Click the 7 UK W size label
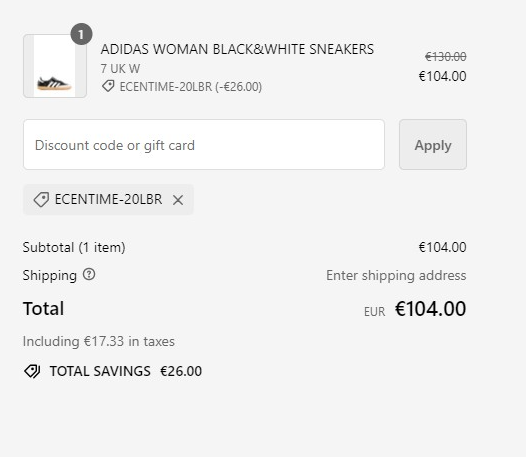526x457 pixels. (120, 69)
